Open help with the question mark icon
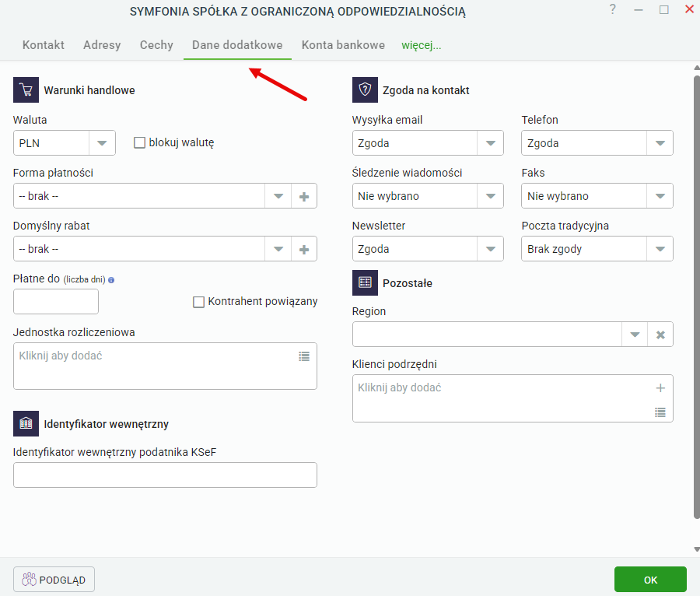This screenshot has width=700, height=596. (x=613, y=9)
